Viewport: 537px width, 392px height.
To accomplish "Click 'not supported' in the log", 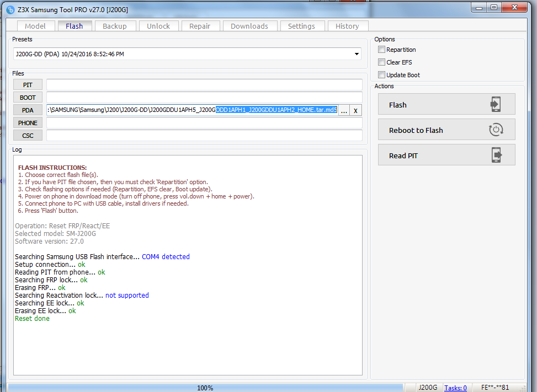I will [x=127, y=295].
